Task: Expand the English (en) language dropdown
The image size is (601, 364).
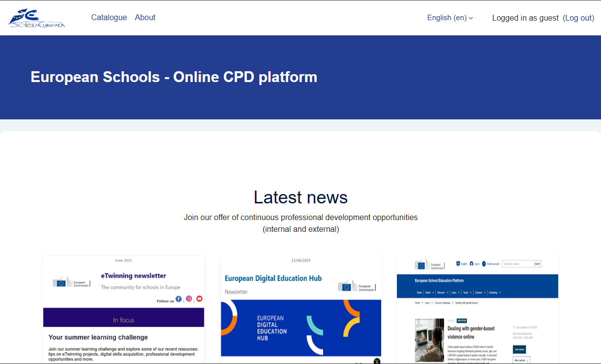Action: pos(450,18)
